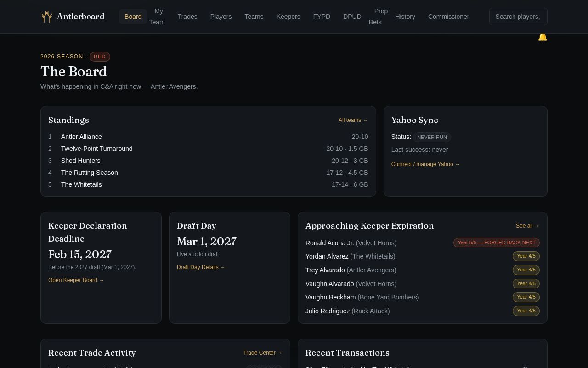Click Year 4/5 badge for Yordan Alvarez
The width and height of the screenshot is (588, 368).
coord(526,256)
